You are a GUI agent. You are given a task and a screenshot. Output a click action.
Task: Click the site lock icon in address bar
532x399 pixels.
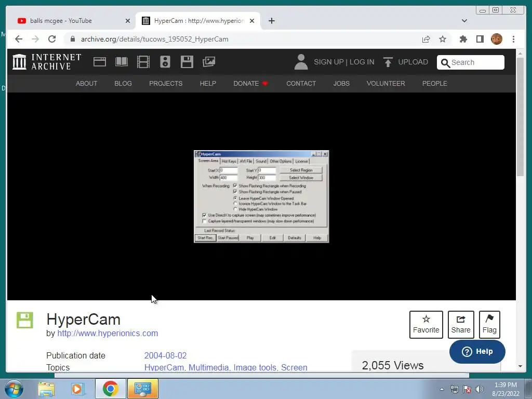pos(72,39)
